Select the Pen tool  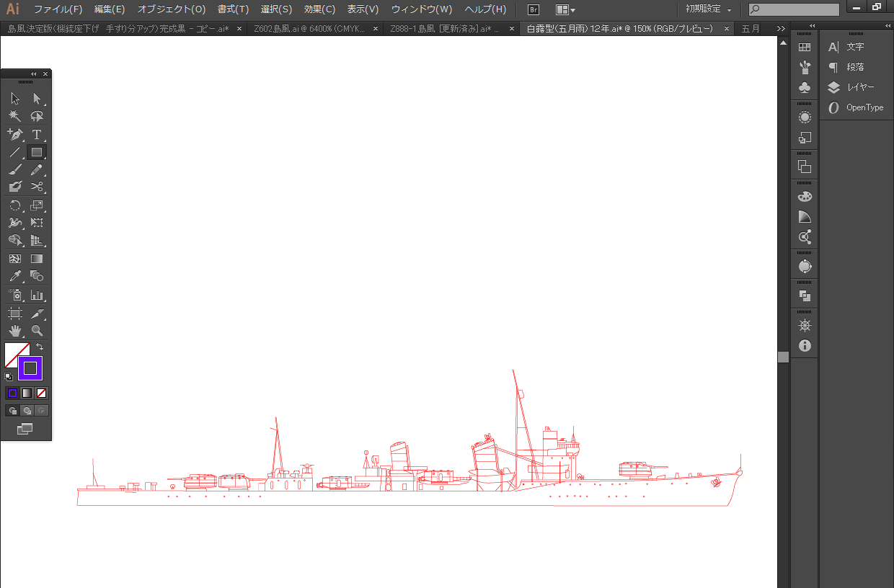tap(15, 134)
